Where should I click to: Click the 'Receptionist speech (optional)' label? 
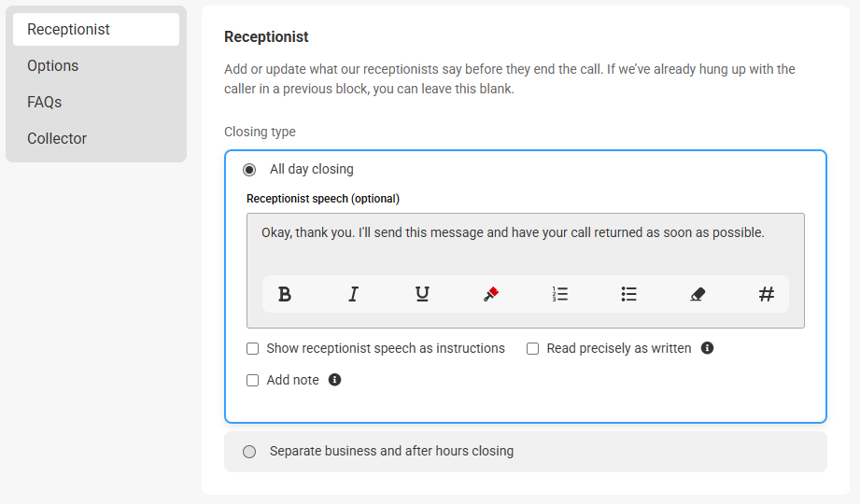(323, 199)
